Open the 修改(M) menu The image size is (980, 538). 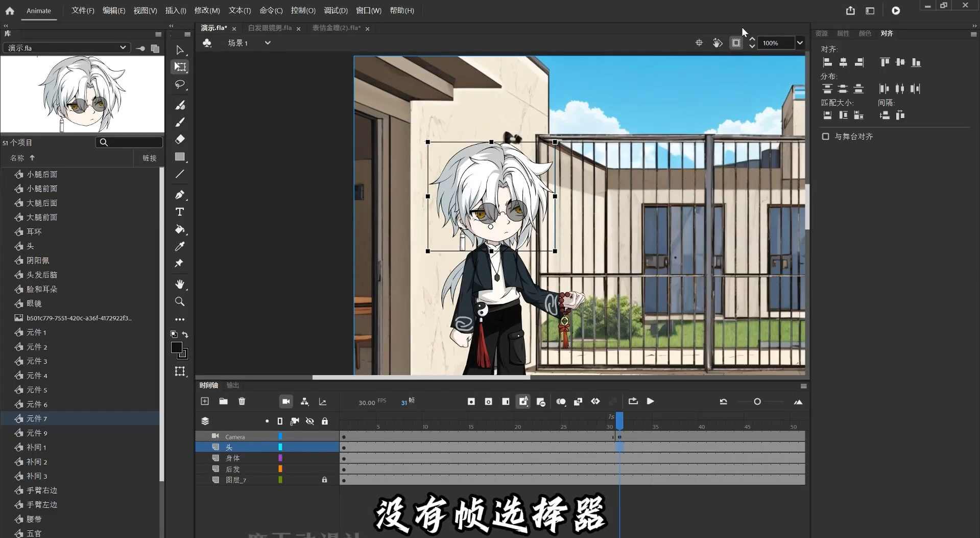coord(207,10)
